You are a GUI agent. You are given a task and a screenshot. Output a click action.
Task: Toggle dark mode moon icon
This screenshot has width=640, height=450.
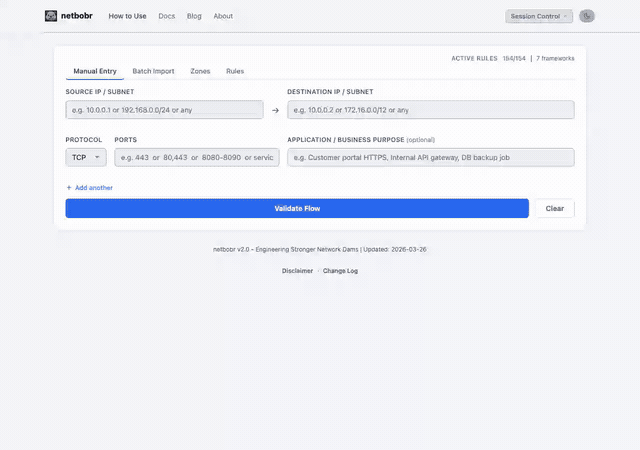tap(587, 16)
